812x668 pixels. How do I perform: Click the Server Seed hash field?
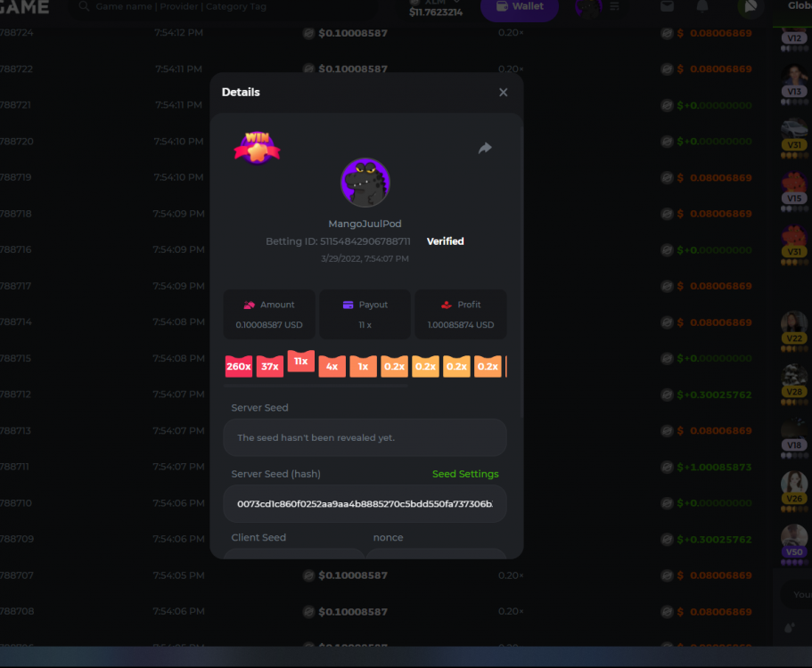tap(365, 504)
